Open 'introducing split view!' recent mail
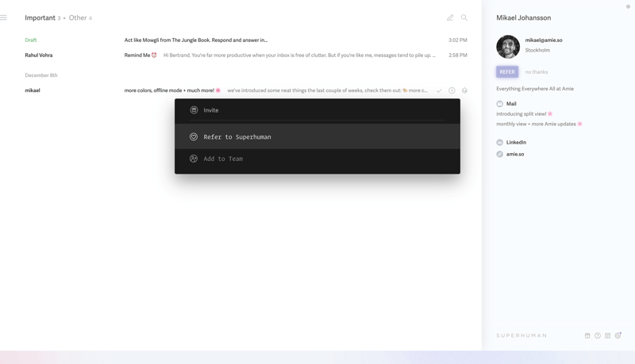 tap(525, 114)
